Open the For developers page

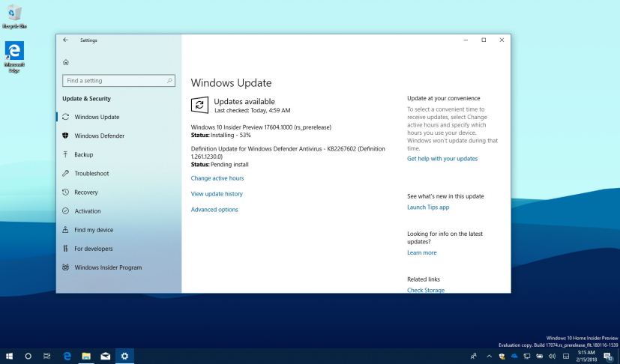pyautogui.click(x=118, y=249)
